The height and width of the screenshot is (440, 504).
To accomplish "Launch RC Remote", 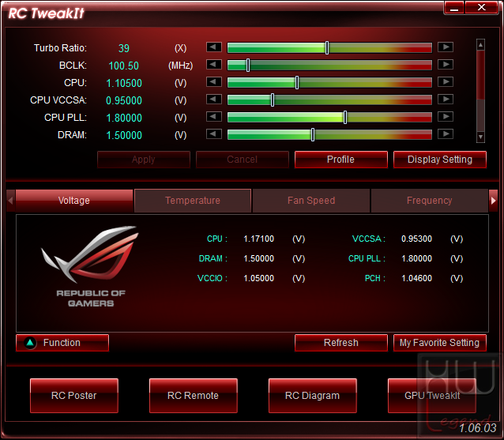I will (194, 395).
